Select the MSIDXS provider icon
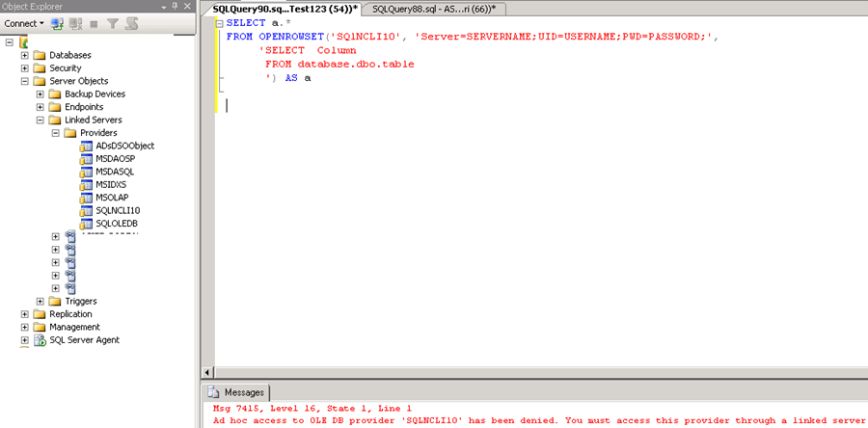868x428 pixels. (x=86, y=185)
